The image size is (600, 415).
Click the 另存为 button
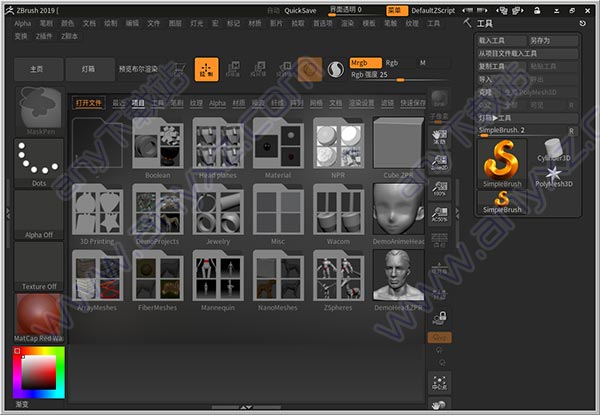pos(553,41)
